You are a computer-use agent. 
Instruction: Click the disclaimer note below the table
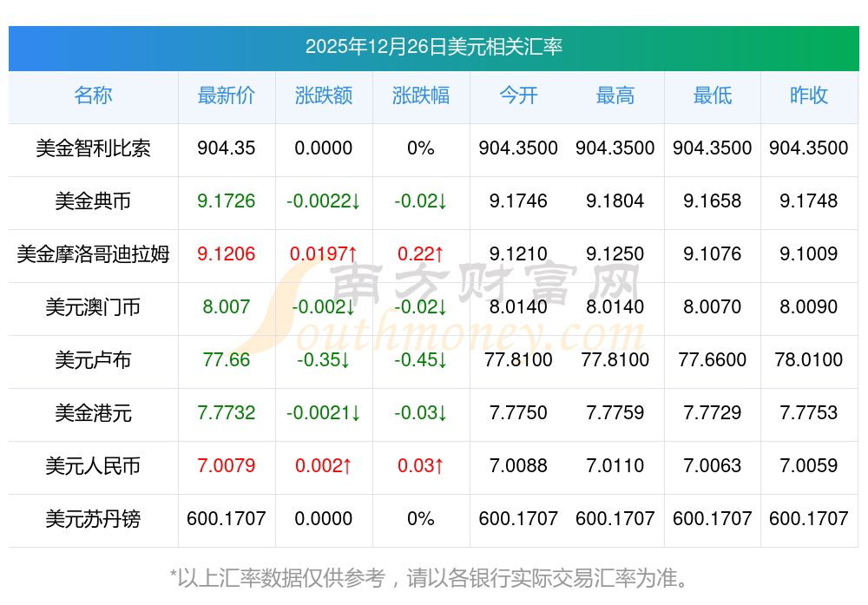(433, 577)
